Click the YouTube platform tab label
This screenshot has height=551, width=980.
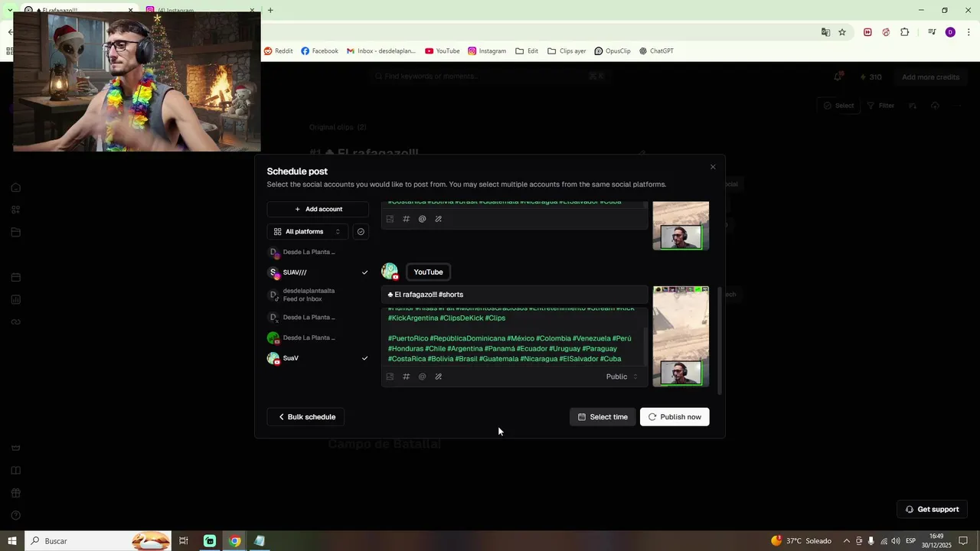point(428,272)
